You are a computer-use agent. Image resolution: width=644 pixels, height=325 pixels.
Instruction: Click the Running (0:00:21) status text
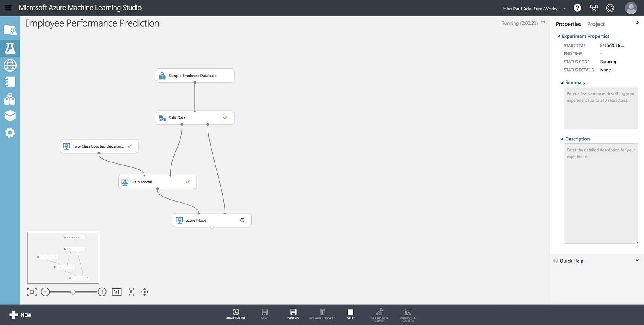519,23
